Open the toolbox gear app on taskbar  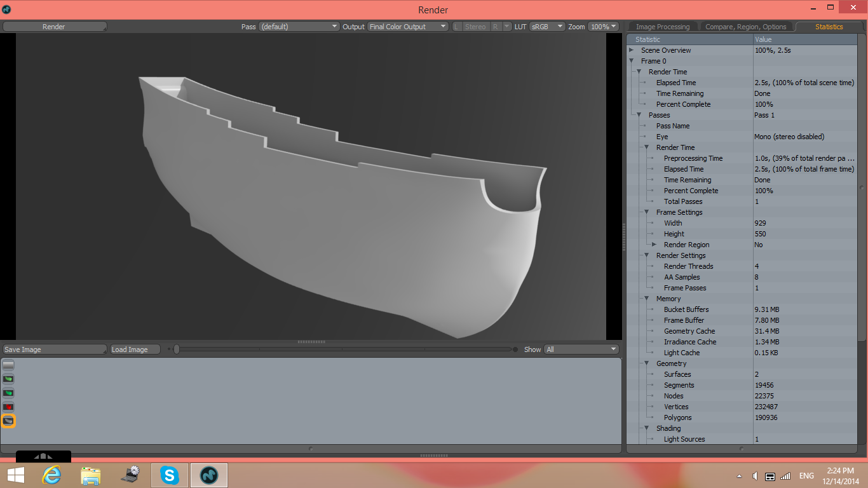click(130, 475)
